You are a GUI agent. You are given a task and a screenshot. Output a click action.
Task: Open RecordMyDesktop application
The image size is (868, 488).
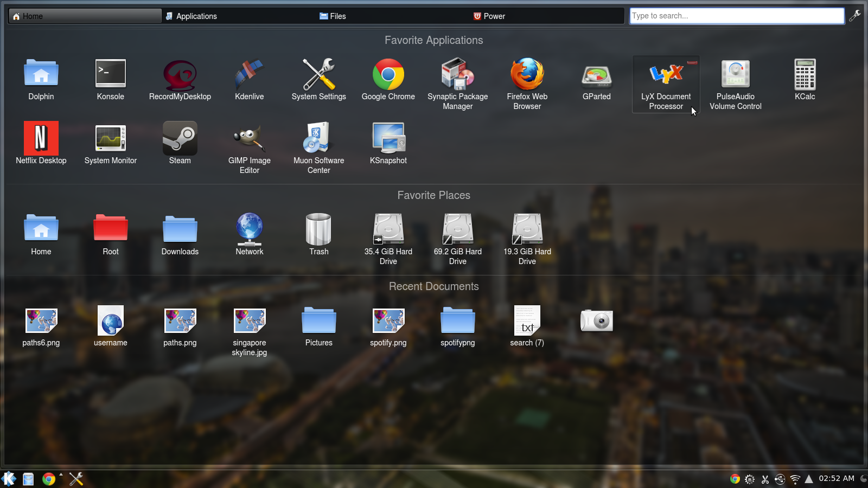click(x=180, y=80)
